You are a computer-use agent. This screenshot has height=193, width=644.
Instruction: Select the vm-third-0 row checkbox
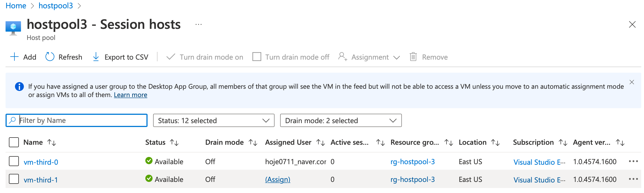pos(14,161)
